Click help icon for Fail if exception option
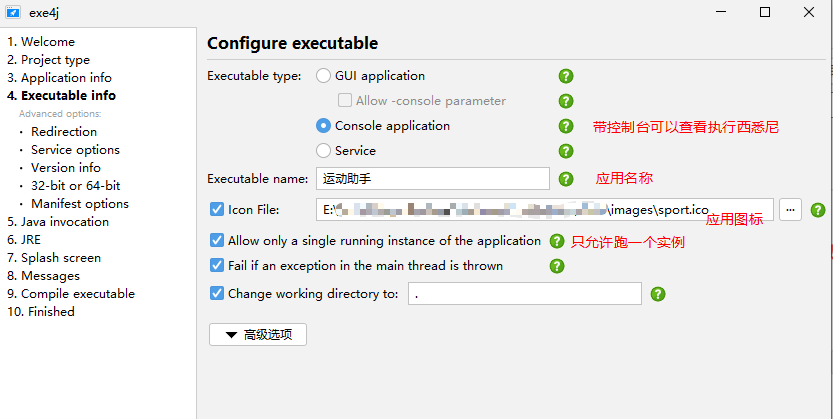Viewport: 833px width, 419px height. [557, 266]
